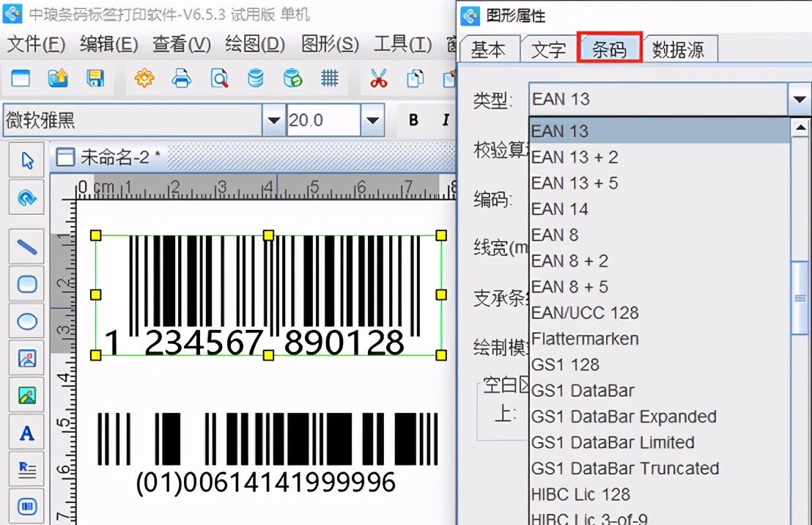
Task: Toggle italic text formatting
Action: [x=445, y=120]
